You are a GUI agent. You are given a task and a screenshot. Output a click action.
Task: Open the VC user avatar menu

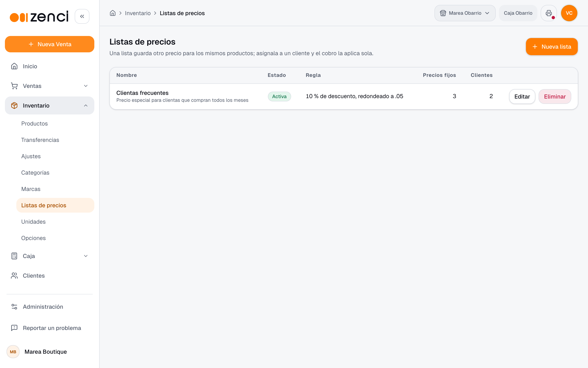tap(569, 13)
